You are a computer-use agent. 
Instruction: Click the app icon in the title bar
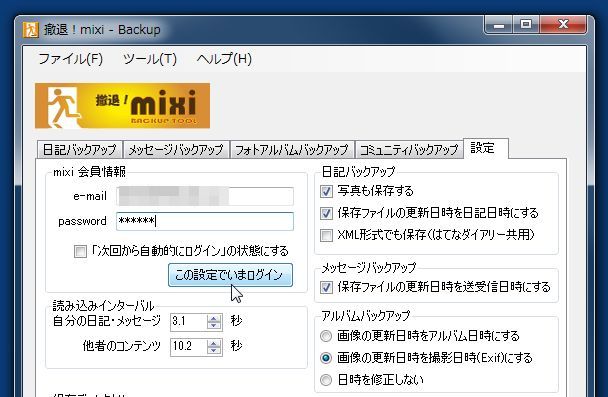tap(31, 29)
